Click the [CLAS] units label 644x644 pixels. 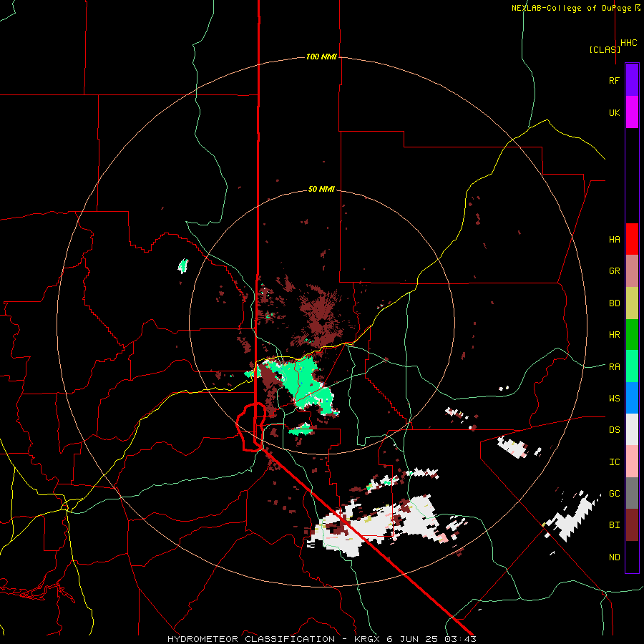(x=605, y=49)
